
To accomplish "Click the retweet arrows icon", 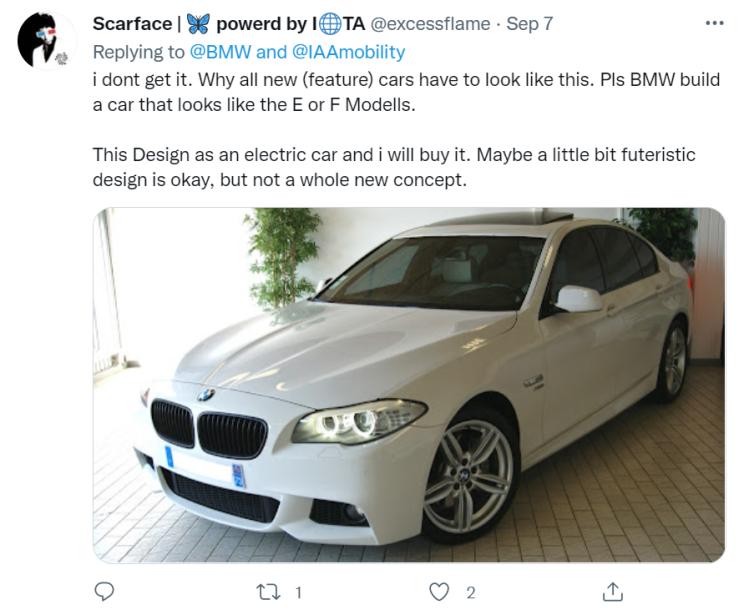I will 268,592.
